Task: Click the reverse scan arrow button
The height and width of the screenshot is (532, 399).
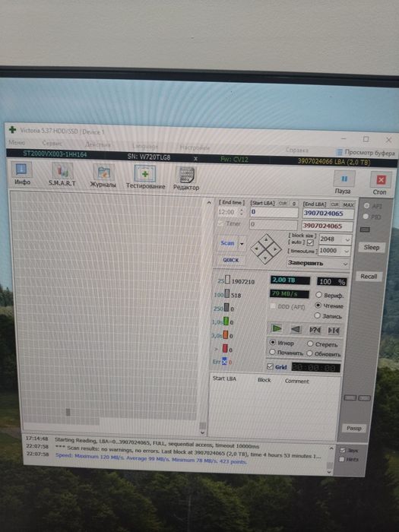Action: 296,329
